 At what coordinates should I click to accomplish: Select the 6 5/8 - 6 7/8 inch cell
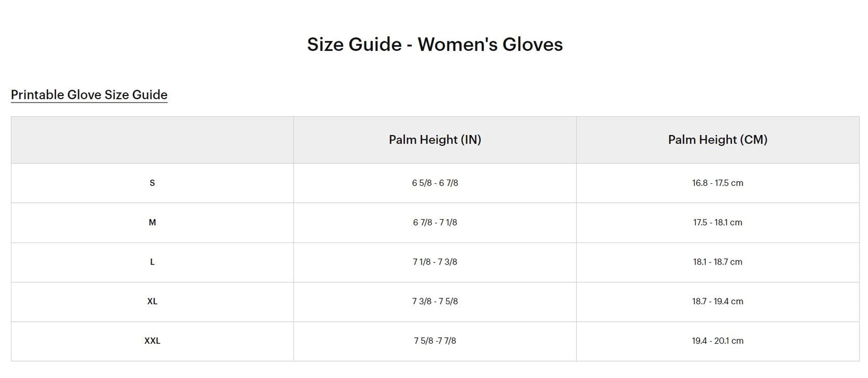435,183
